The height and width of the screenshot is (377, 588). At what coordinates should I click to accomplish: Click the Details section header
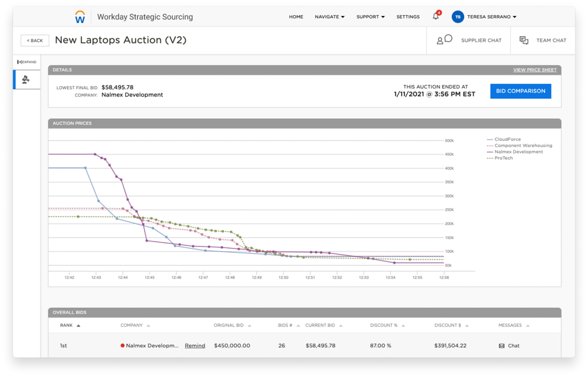point(305,70)
